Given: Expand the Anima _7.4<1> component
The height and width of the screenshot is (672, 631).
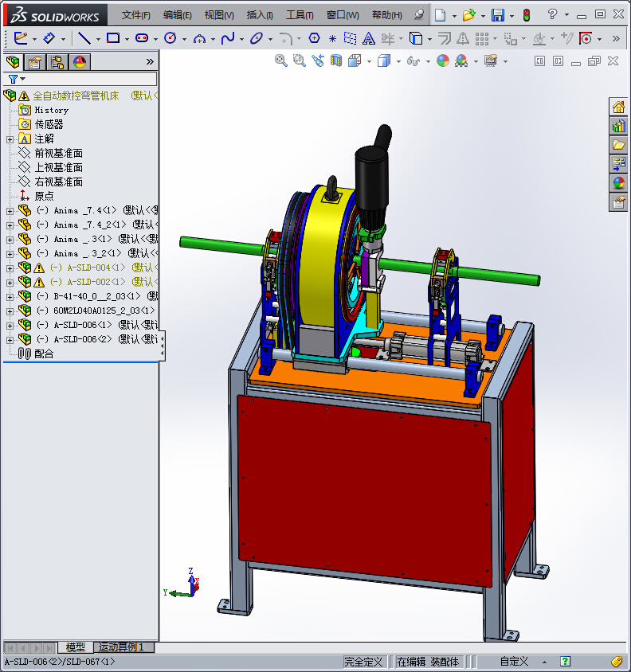Looking at the screenshot, I should (x=10, y=211).
